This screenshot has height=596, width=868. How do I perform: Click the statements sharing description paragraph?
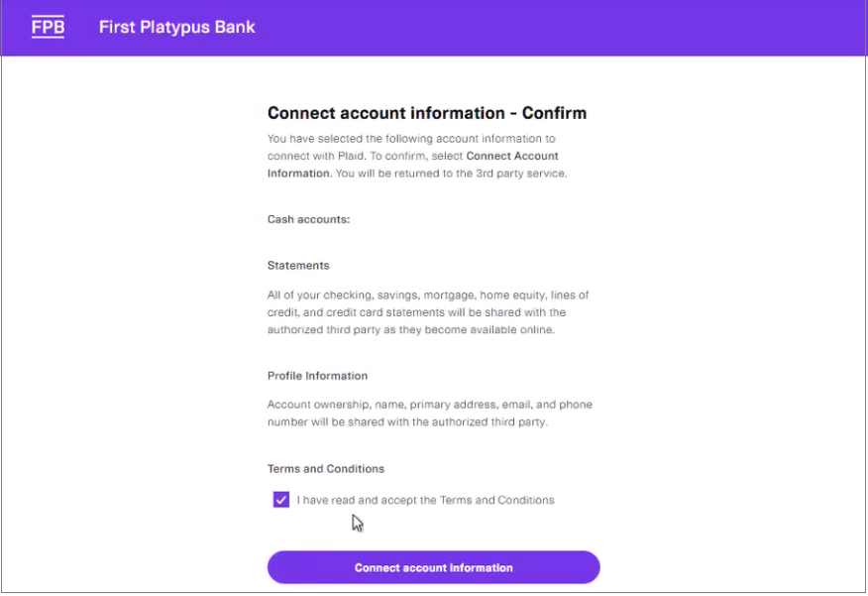tap(428, 312)
